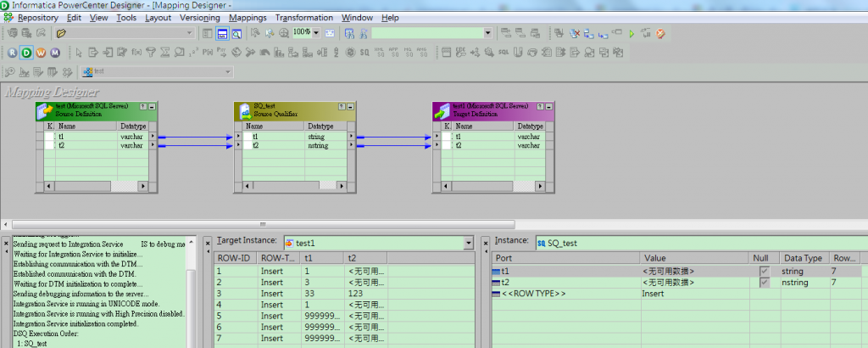Click the SQ source qualifier toolbar icon
The width and height of the screenshot is (868, 348).
point(364,53)
